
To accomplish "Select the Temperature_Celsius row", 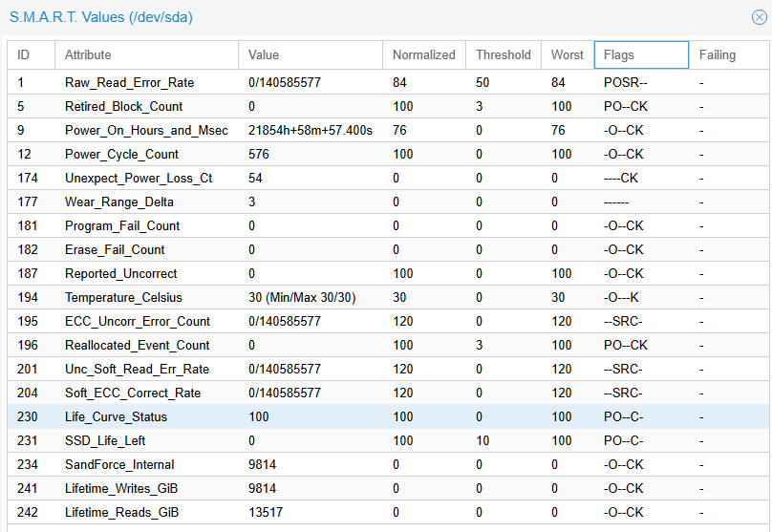I will 122,298.
